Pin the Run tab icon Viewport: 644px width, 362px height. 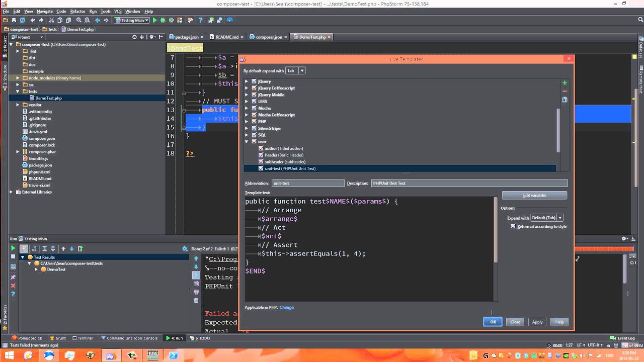click(13, 277)
